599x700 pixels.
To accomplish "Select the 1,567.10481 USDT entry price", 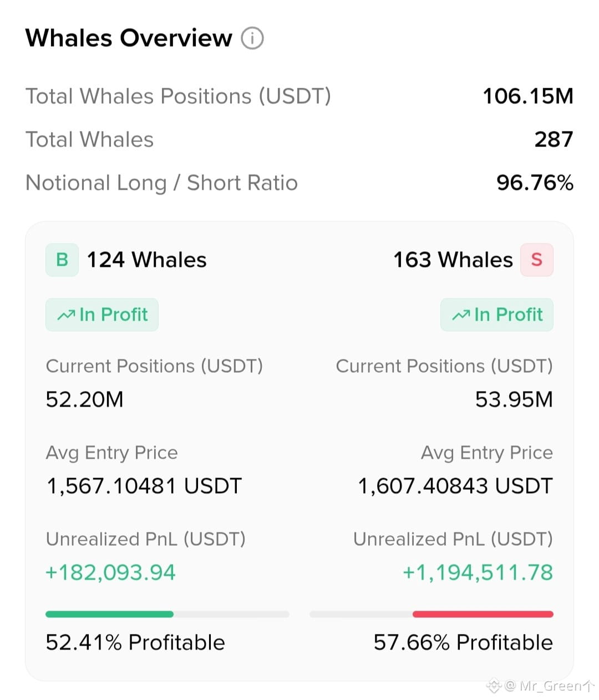I will pos(144,486).
